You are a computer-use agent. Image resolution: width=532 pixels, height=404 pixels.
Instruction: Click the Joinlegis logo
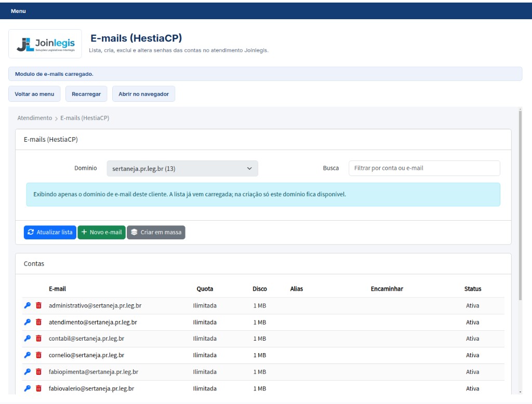[45, 44]
